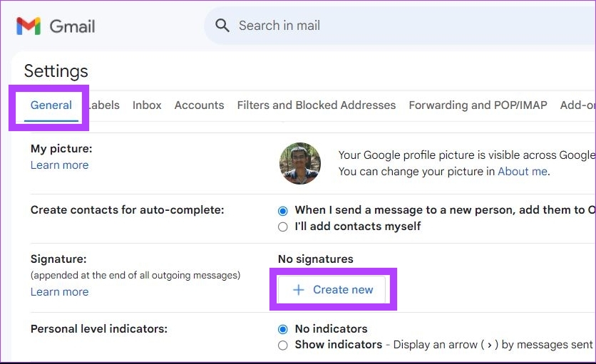Switch to the Add-ons tab
Screen dimensions: 596x364
[x=577, y=105]
